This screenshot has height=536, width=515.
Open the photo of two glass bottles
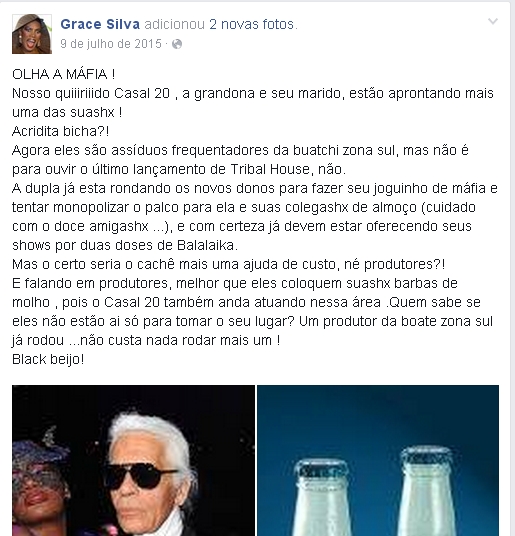pos(378,460)
